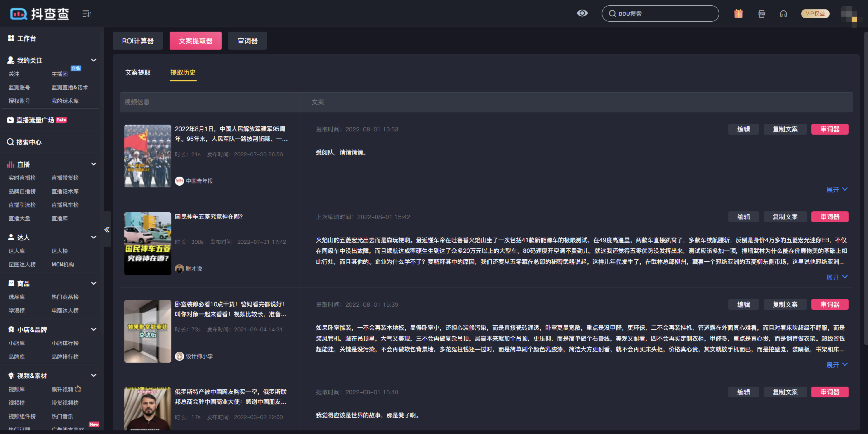Click the 工作台 sidebar icon
The image size is (868, 434).
11,38
